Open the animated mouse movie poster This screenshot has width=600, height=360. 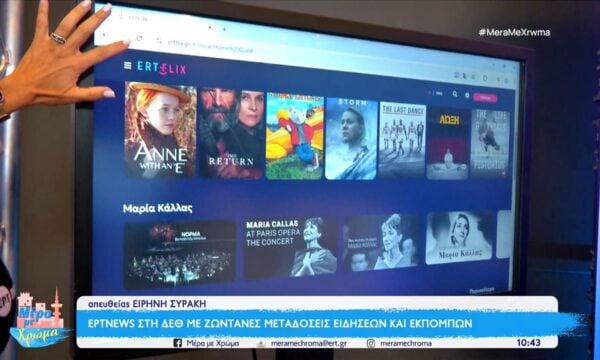295,136
